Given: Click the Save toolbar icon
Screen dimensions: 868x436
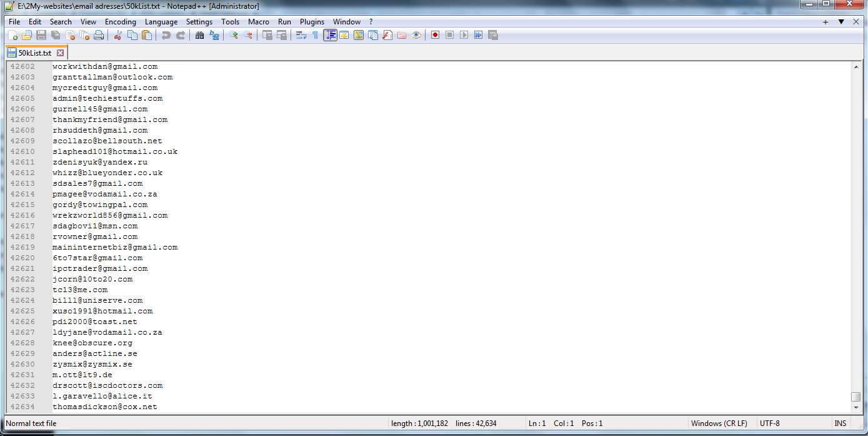Looking at the screenshot, I should pyautogui.click(x=41, y=35).
